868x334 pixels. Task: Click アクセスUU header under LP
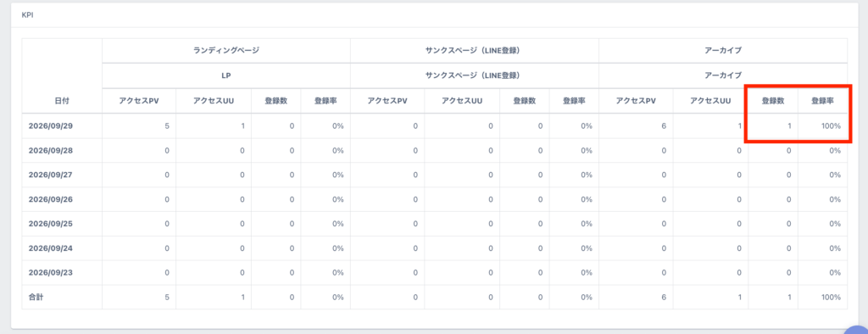click(x=214, y=101)
